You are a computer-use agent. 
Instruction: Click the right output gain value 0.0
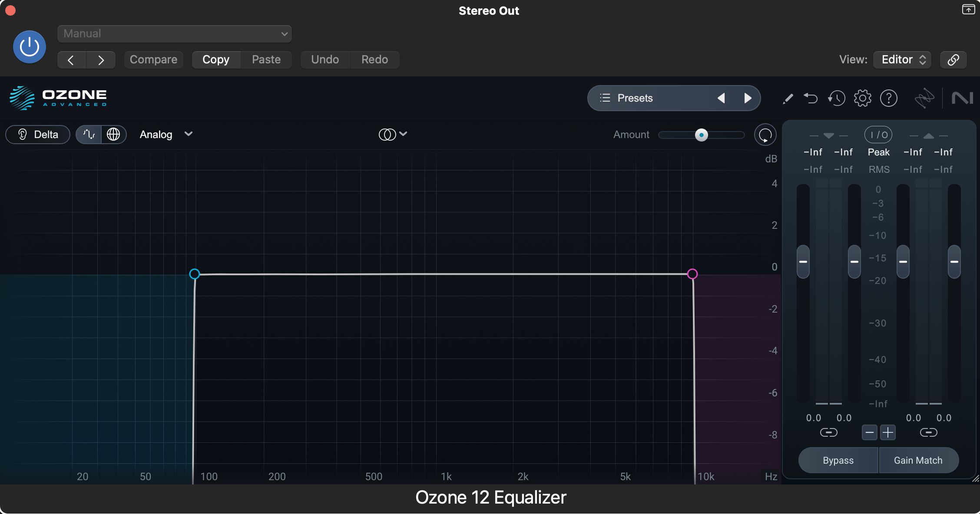point(944,418)
